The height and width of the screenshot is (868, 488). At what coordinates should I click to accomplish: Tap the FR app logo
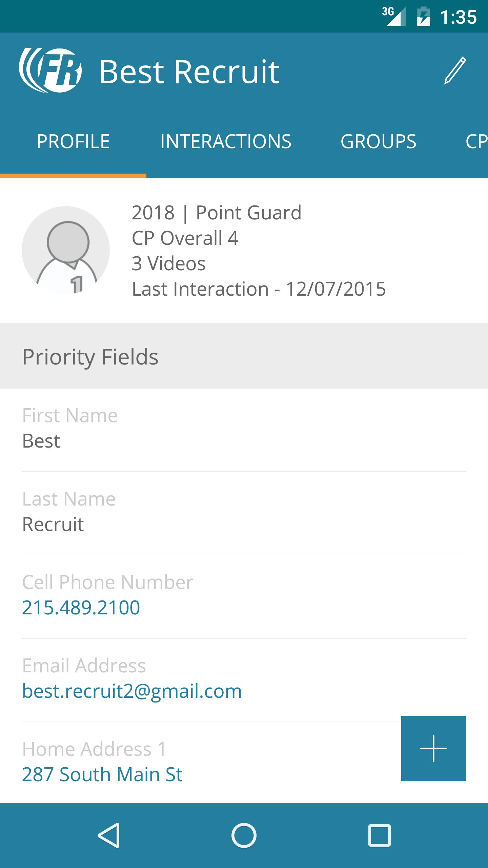click(x=50, y=71)
